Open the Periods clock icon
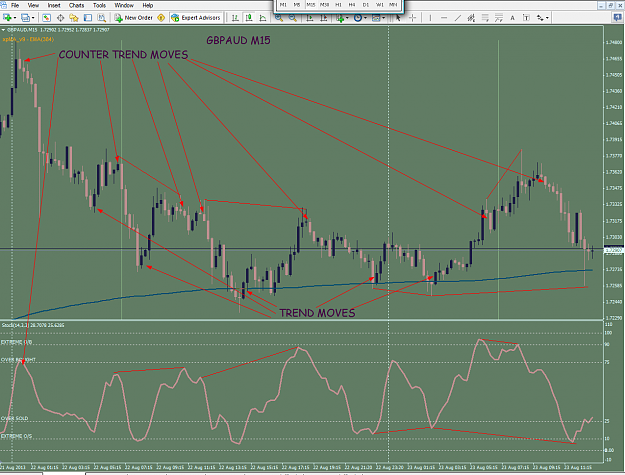This screenshot has width=625, height=475. 358,18
